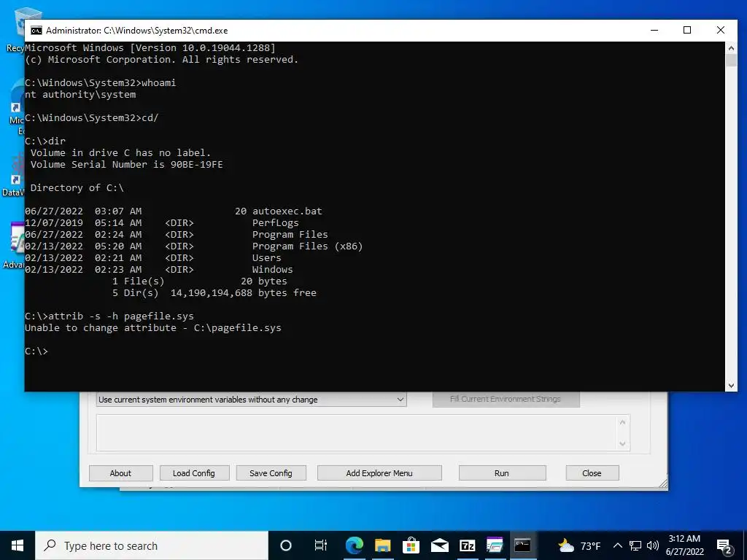Click the Command Prompt taskbar icon
This screenshot has width=747, height=560.
click(522, 545)
